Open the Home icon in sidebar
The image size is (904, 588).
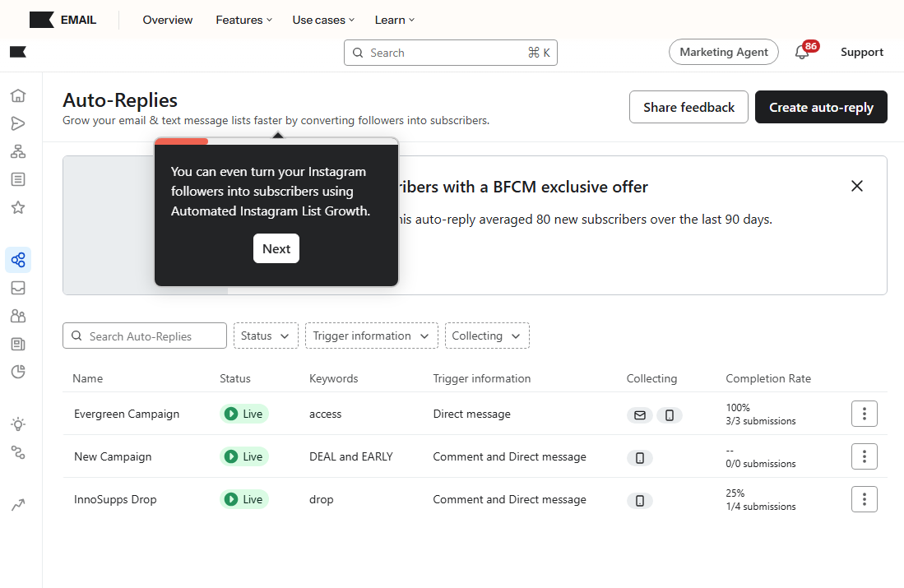pyautogui.click(x=18, y=95)
